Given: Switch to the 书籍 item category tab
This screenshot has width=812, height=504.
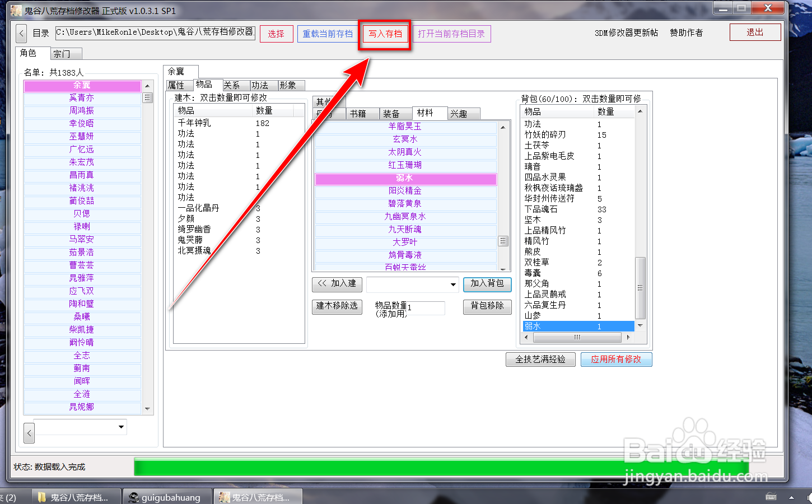Looking at the screenshot, I should (x=362, y=114).
